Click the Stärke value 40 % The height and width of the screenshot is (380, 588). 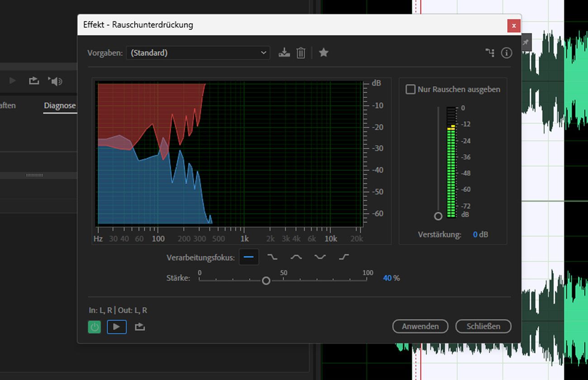pos(391,278)
